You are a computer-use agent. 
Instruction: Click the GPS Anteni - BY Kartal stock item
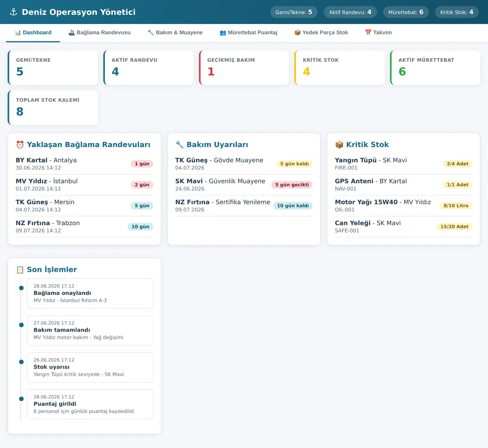pyautogui.click(x=403, y=185)
